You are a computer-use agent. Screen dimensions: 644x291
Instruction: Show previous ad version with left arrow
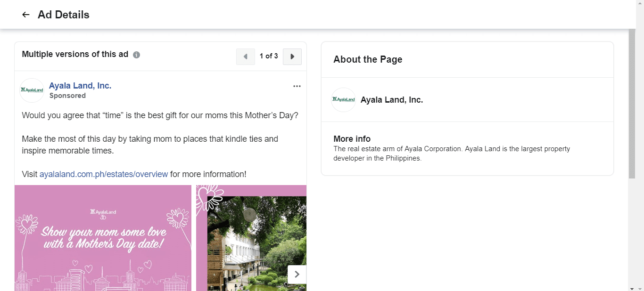point(246,57)
